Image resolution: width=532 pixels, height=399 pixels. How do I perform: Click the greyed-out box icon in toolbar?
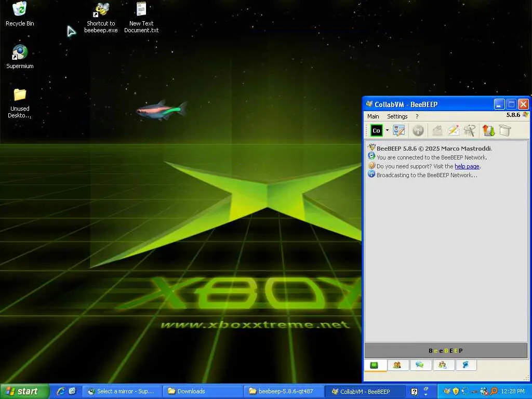(437, 130)
